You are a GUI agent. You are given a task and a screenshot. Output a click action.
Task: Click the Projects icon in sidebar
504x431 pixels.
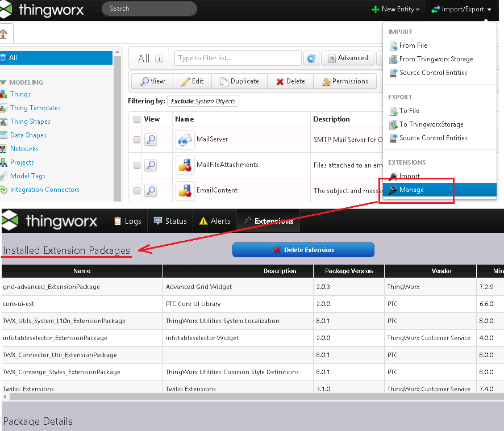point(3,162)
